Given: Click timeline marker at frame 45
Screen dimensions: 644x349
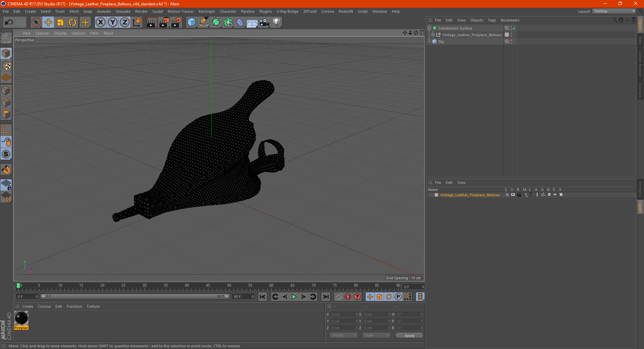Looking at the screenshot, I should [x=208, y=286].
